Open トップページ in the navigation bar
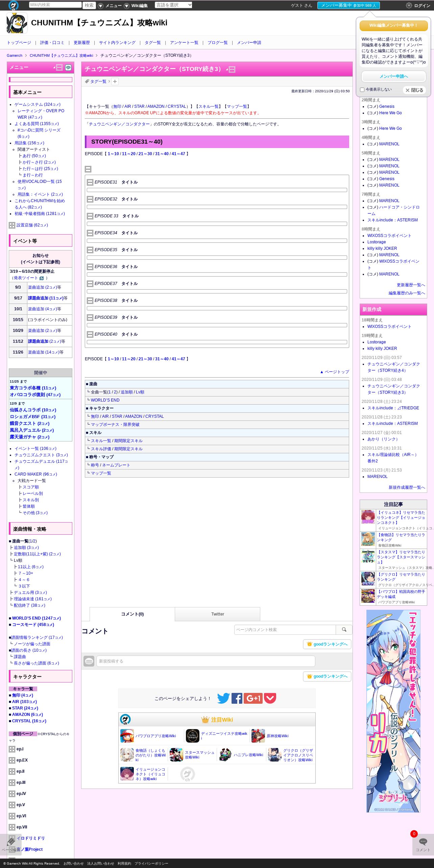 (19, 43)
